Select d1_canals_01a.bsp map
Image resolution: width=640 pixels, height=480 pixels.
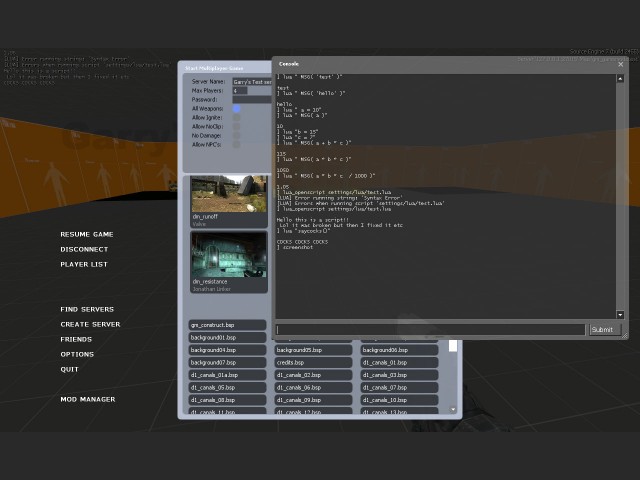[x=227, y=375]
